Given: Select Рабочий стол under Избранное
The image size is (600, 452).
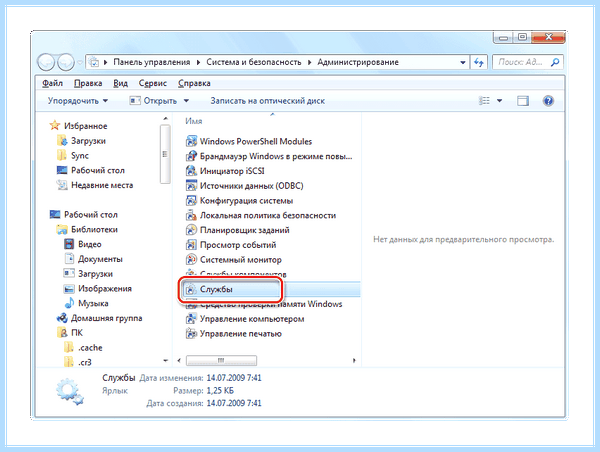Looking at the screenshot, I should point(90,170).
